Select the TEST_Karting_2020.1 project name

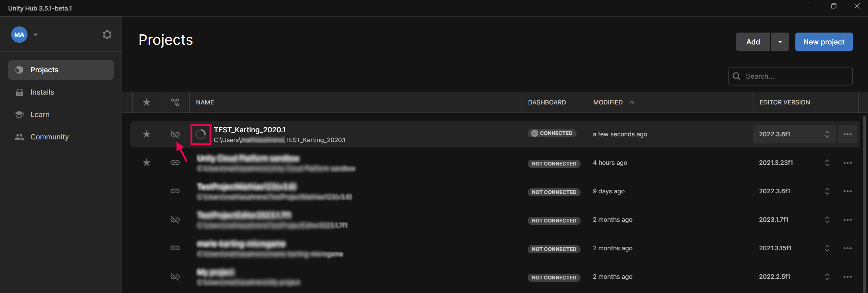(250, 130)
